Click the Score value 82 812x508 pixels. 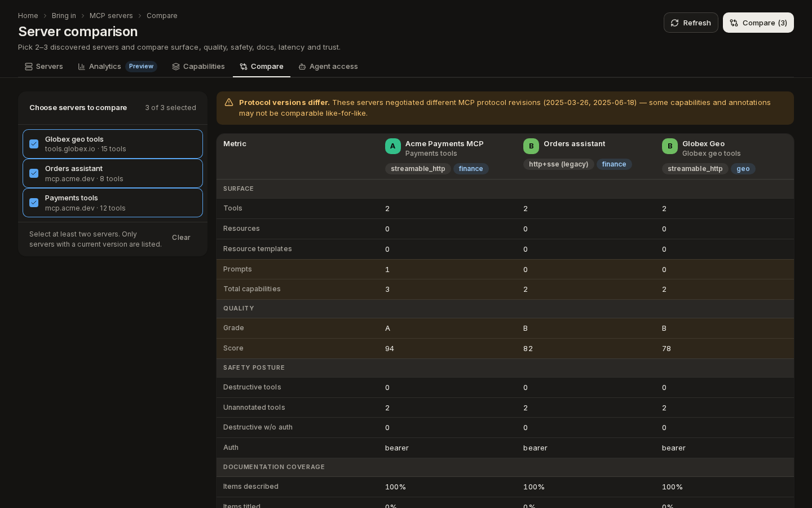click(528, 349)
